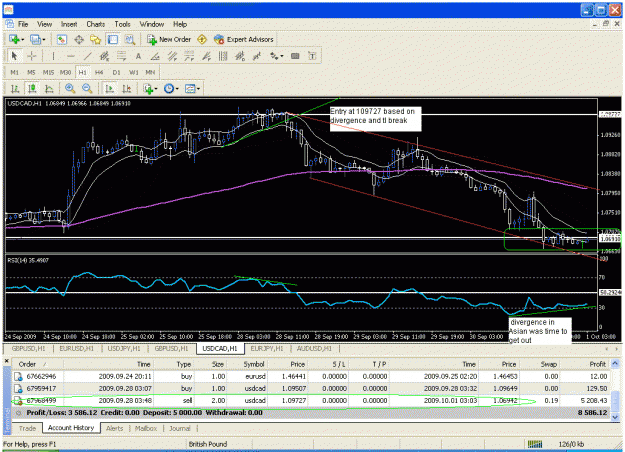Viewport: 625px width, 452px height.
Task: Open the Mailbox tab in Terminal
Action: tap(146, 428)
